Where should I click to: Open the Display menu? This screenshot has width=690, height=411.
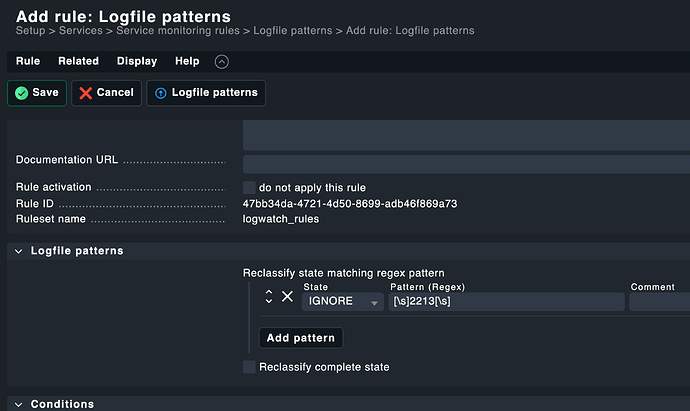137,62
